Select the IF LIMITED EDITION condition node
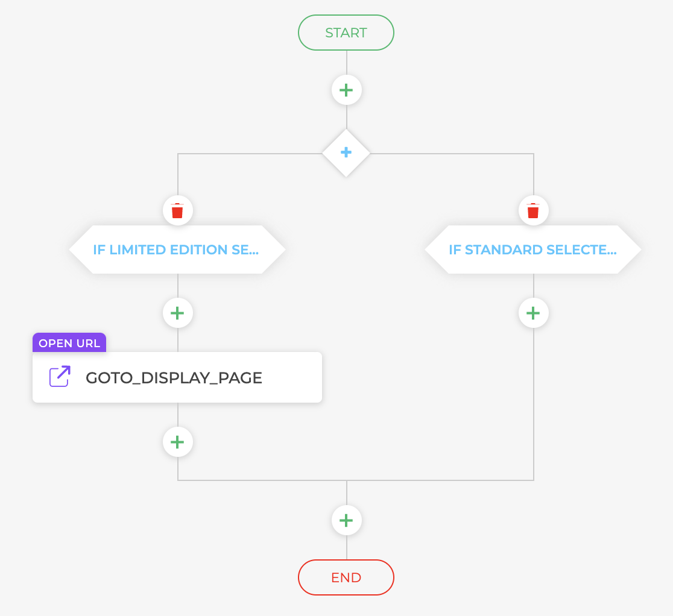Viewport: 673px width, 616px height. 177,249
